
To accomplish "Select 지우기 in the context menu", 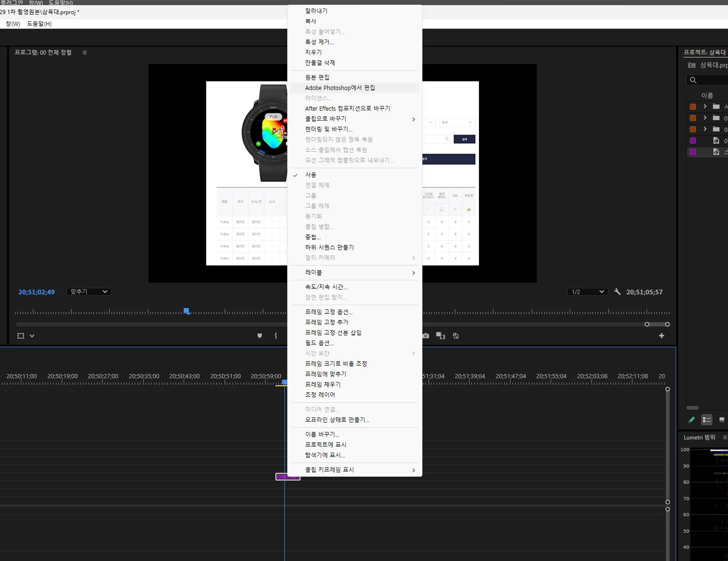I will pyautogui.click(x=355, y=52).
